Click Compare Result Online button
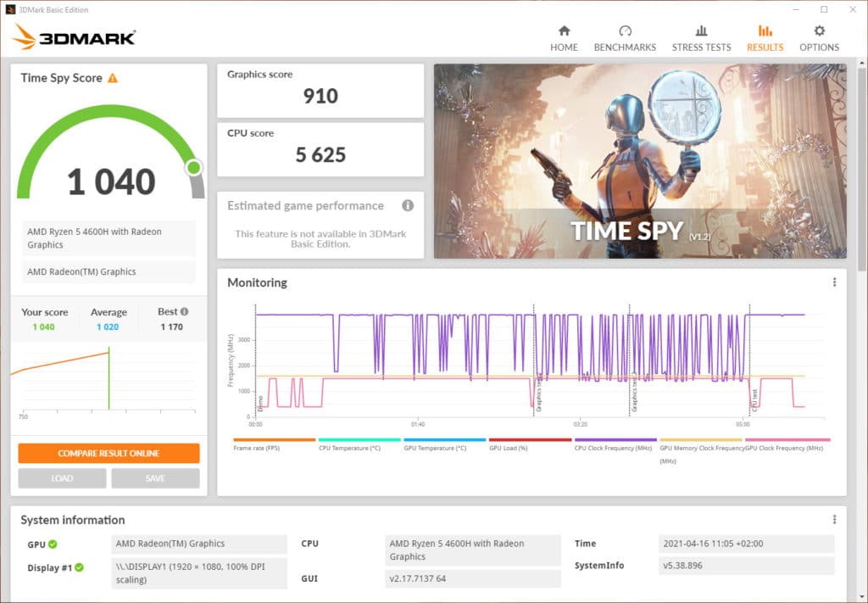Viewport: 868px width, 603px height. click(x=108, y=453)
